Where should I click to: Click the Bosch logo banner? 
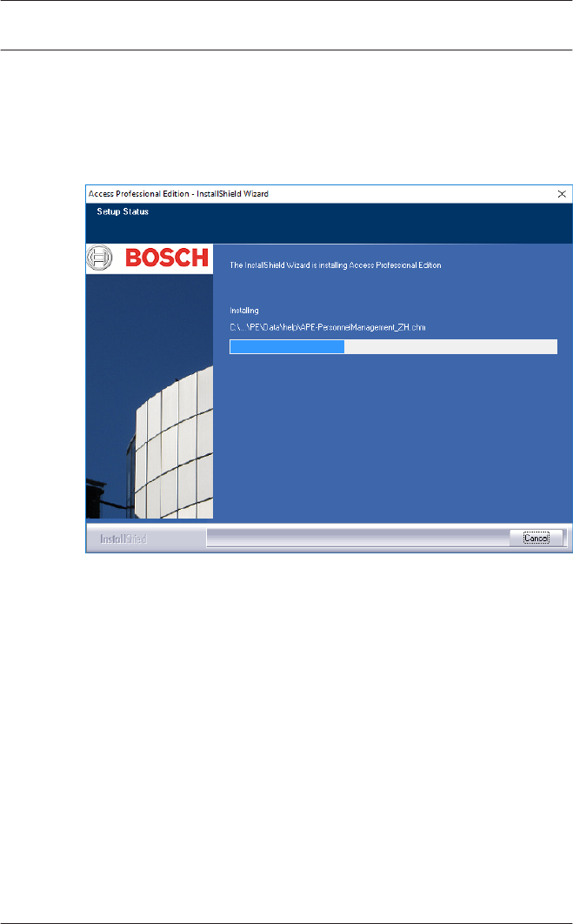tap(149, 258)
